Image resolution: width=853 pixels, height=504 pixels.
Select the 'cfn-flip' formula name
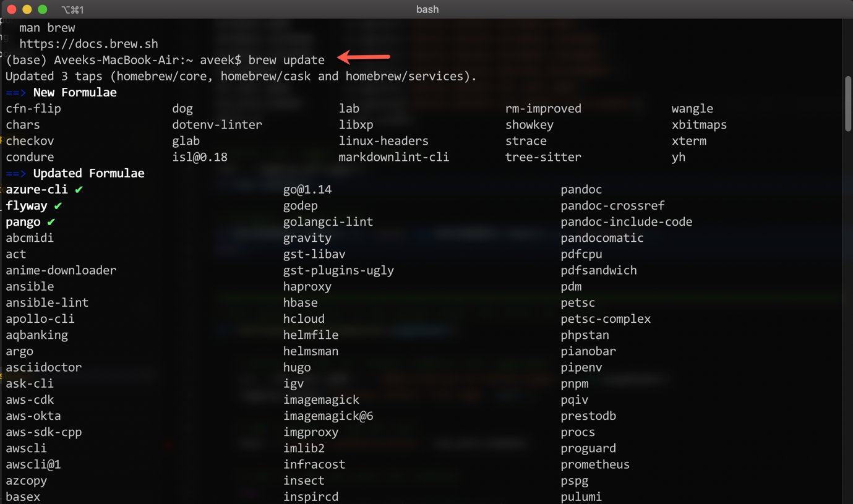coord(33,108)
